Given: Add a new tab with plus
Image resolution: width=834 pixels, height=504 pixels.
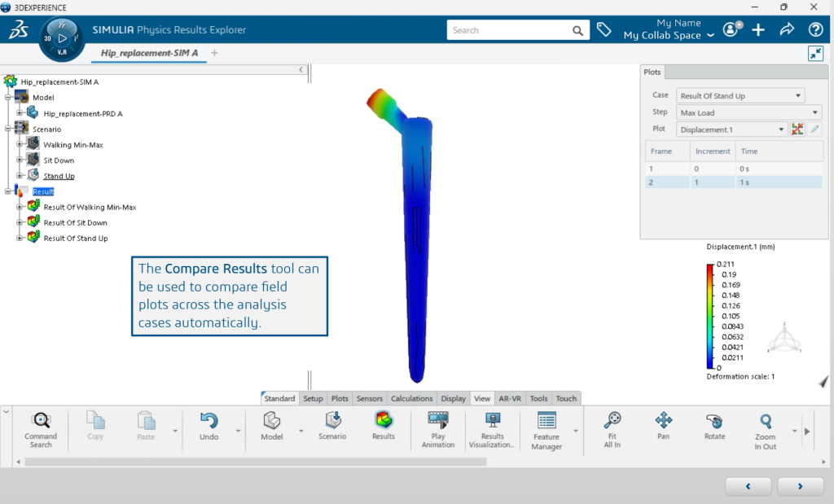Looking at the screenshot, I should 214,53.
